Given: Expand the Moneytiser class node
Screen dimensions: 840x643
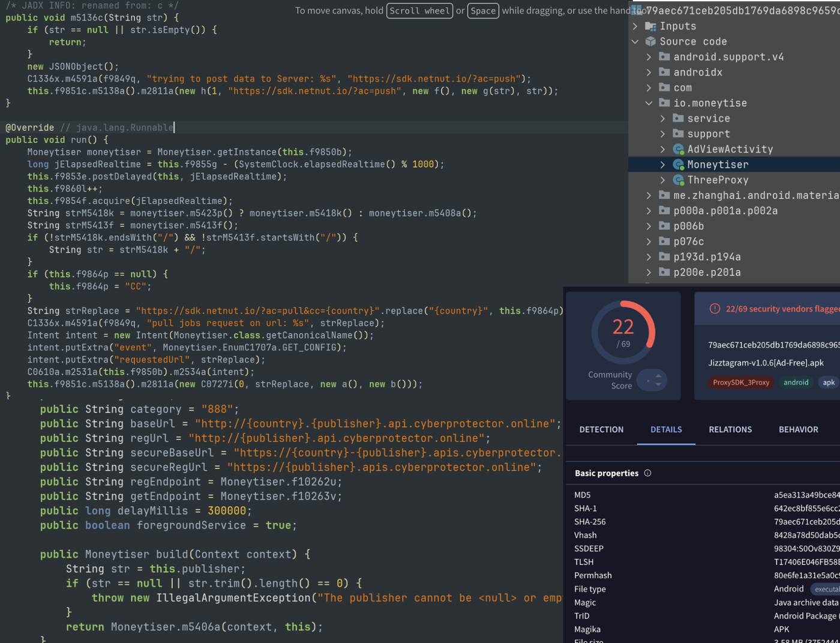Looking at the screenshot, I should point(663,165).
